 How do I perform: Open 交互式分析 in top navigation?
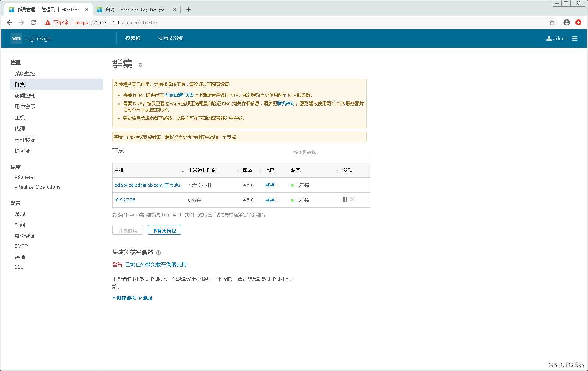pos(171,39)
